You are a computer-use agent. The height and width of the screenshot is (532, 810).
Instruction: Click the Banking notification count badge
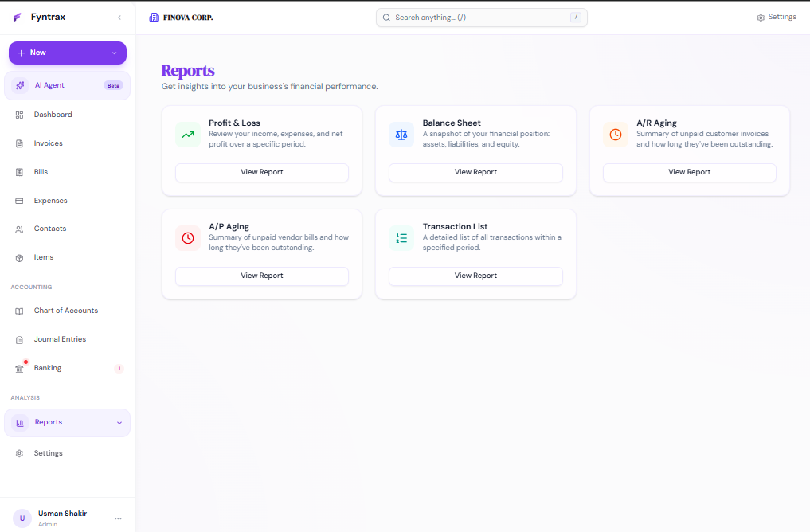pos(119,368)
